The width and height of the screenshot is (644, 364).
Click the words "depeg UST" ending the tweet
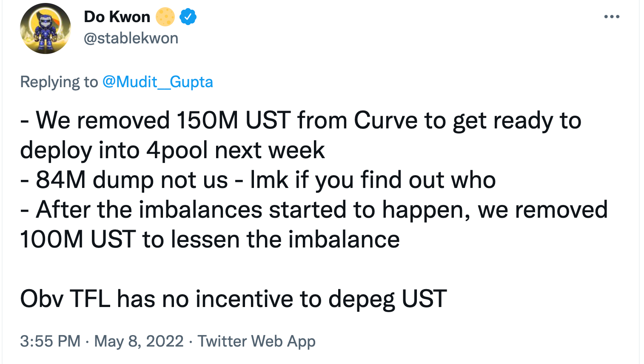coord(388,299)
